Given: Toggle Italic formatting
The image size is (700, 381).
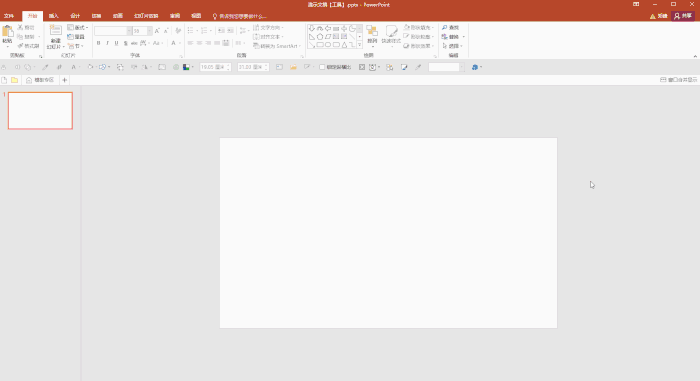Looking at the screenshot, I should click(x=107, y=43).
